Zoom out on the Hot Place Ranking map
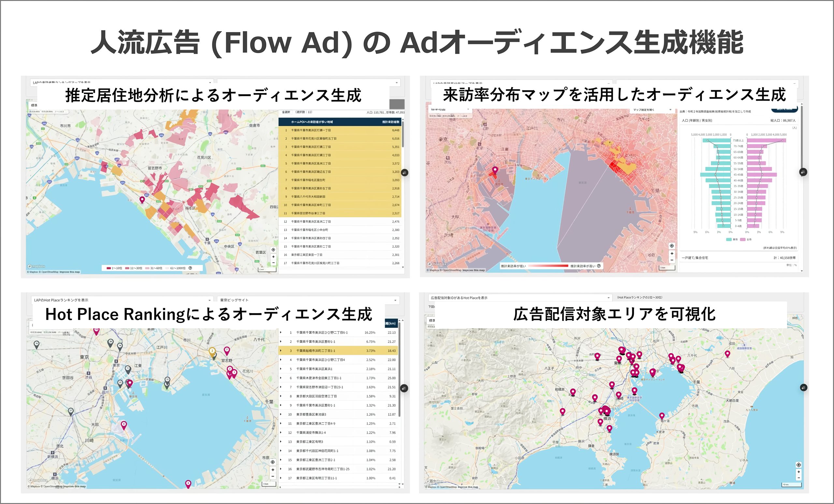 (x=273, y=476)
